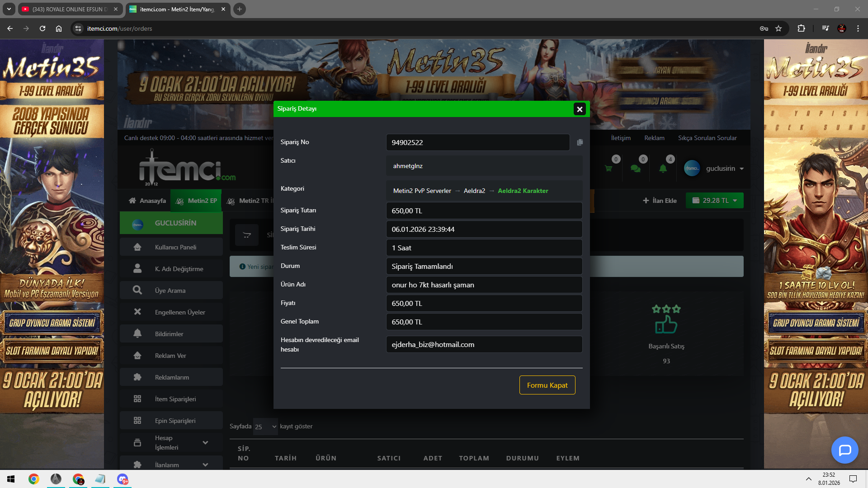Expand İlanlarım chevron in sidebar

point(205,465)
